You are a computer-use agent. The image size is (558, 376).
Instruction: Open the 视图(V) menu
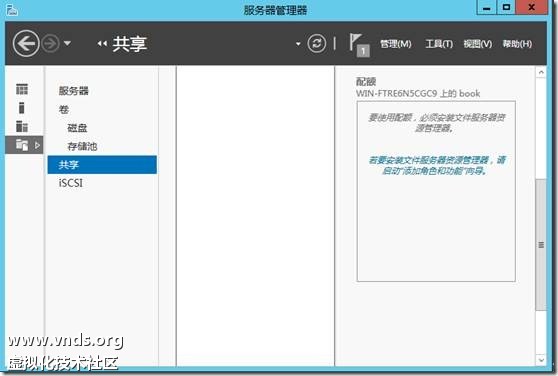coord(478,44)
